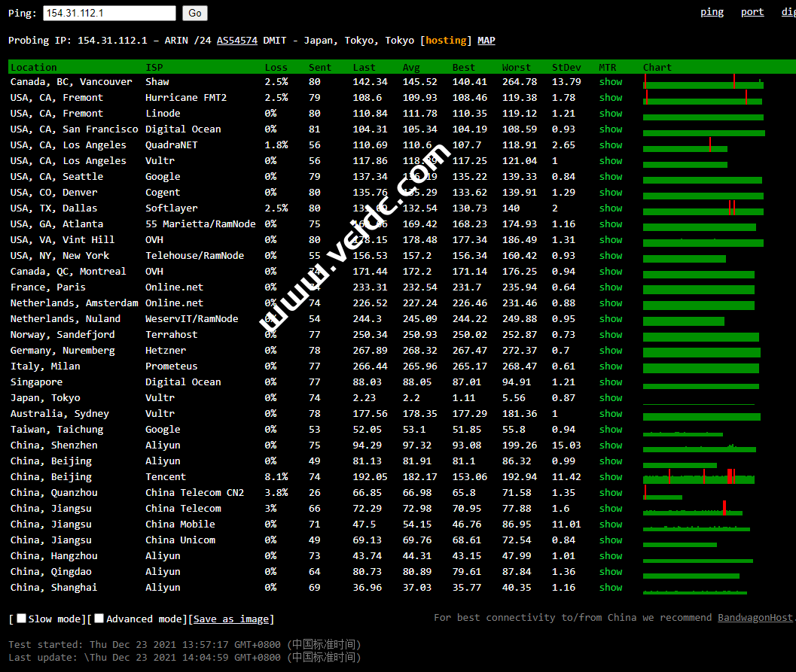
Task: Show MTR for China Beijing Tencent row
Action: [x=611, y=477]
